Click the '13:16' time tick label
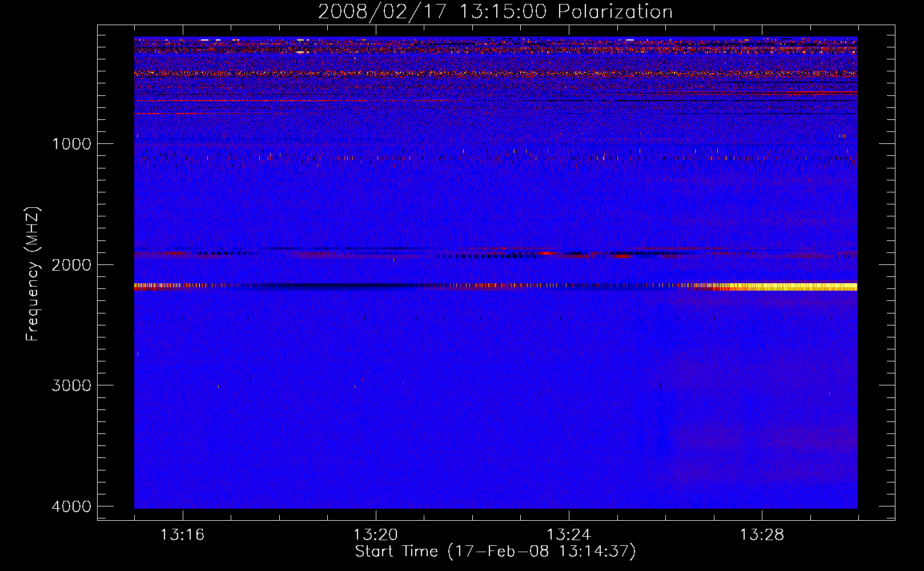 182,535
